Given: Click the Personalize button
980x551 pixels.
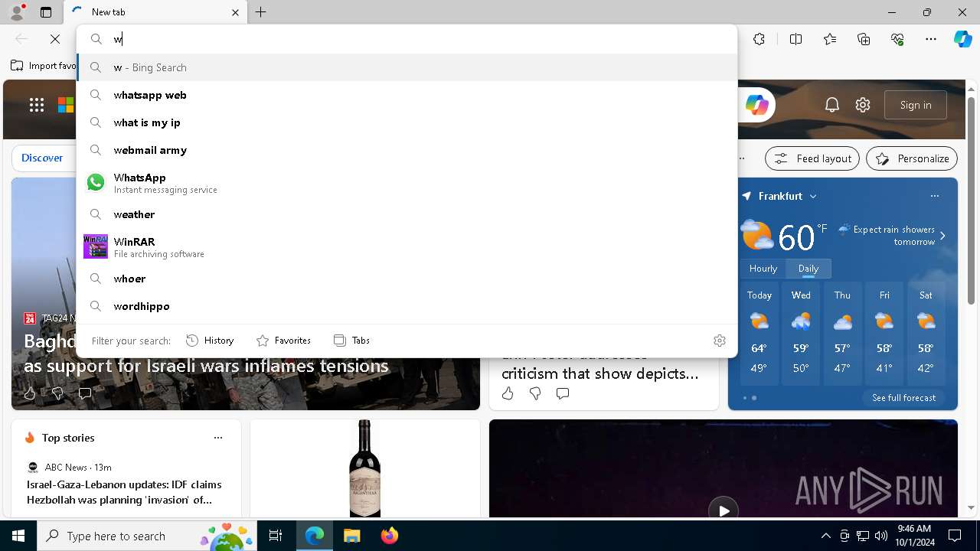Looking at the screenshot, I should tap(912, 158).
